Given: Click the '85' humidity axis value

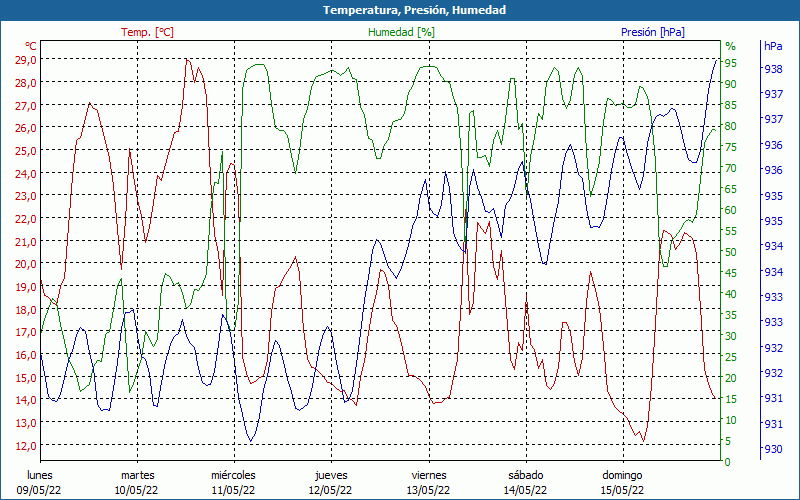Looking at the screenshot, I should (731, 105).
